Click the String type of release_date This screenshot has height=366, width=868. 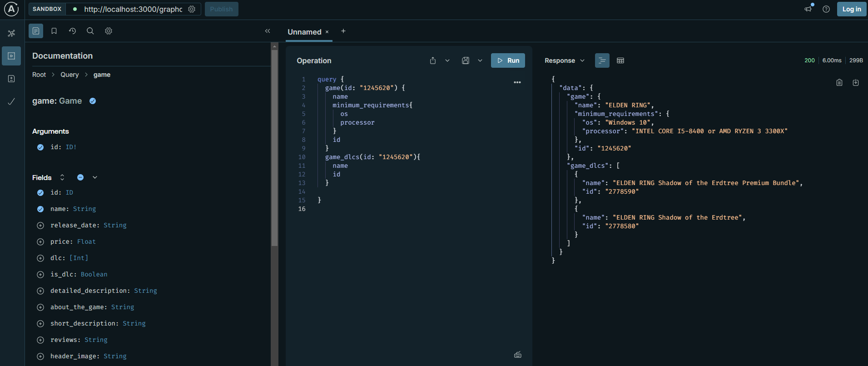point(115,226)
